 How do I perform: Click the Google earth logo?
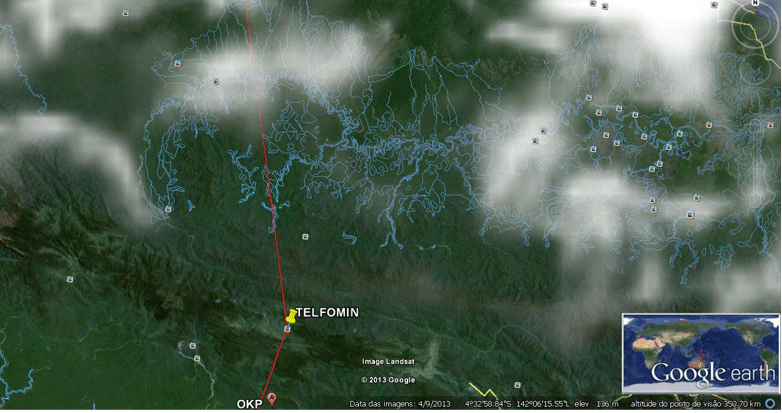coord(713,373)
